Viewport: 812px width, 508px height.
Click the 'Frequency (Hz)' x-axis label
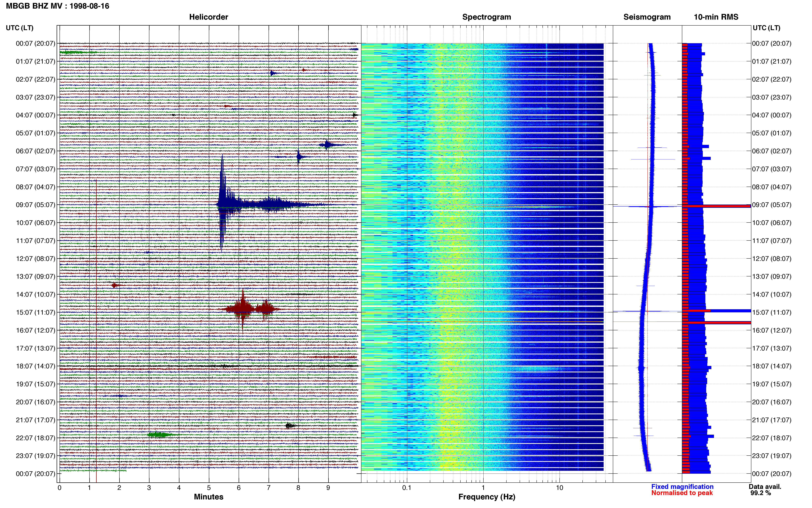pos(487,497)
